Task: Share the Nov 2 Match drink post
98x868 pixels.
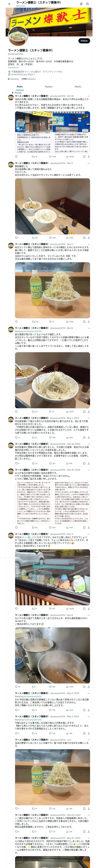Action: coord(89,321)
